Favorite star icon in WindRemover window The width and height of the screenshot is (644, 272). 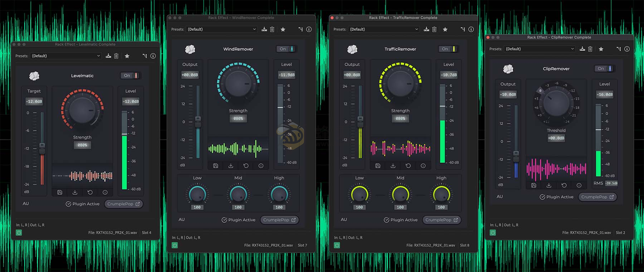tap(283, 29)
